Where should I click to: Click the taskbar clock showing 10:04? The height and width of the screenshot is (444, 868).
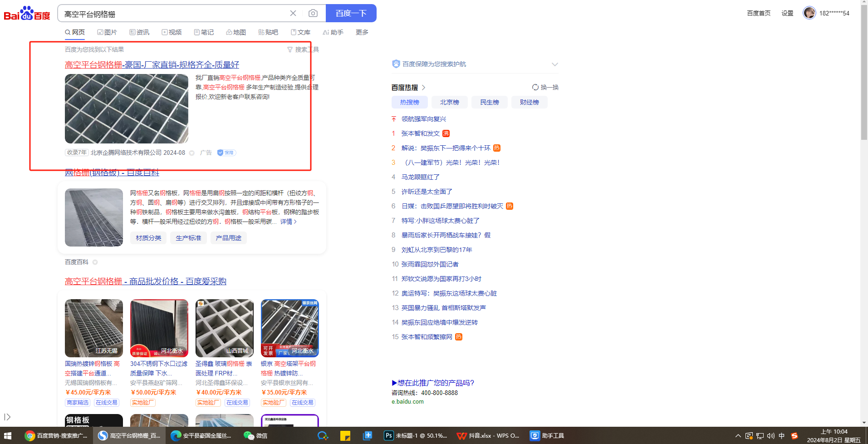[x=834, y=436]
